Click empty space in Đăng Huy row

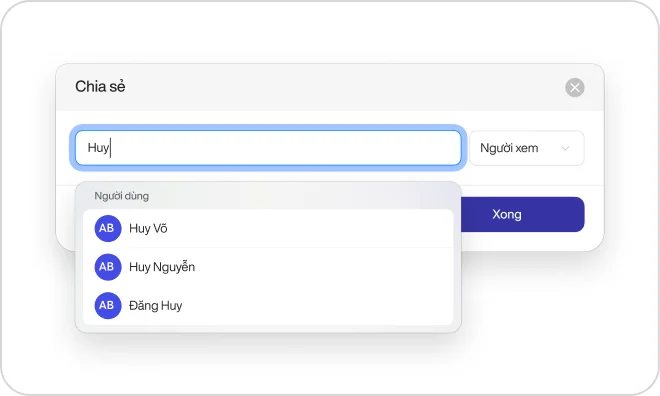click(318, 306)
